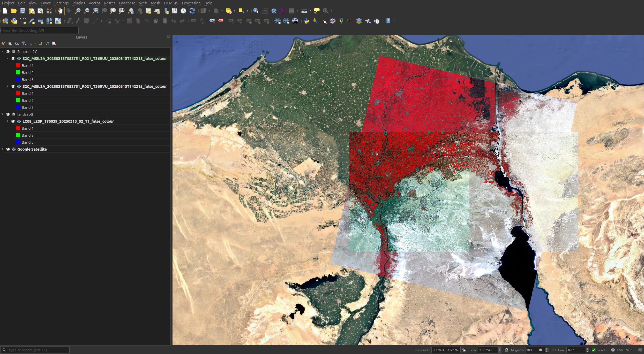Show the statistical summary panel
Viewport: 644px width, 354px height.
tap(282, 11)
